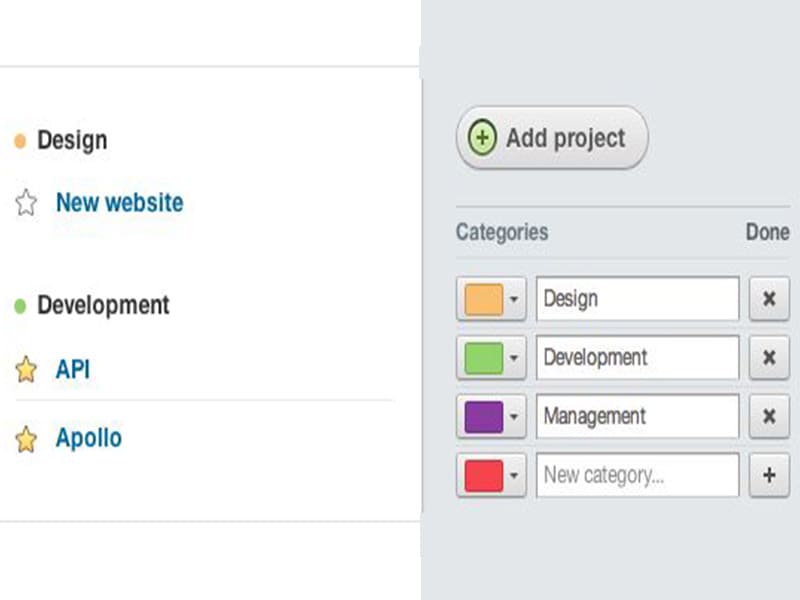Click the green plus icon on Add project
The width and height of the screenshot is (800, 600).
[484, 137]
